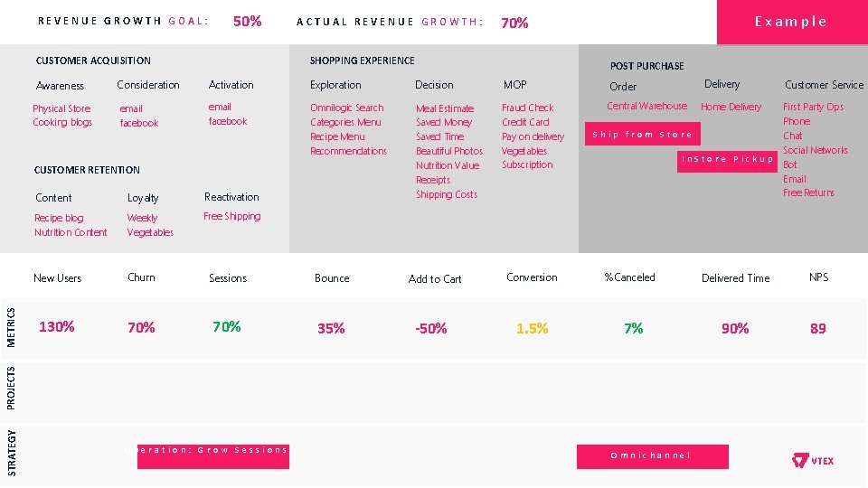
Task: Select the yellow 1.5% Conversion value
Action: 532,328
